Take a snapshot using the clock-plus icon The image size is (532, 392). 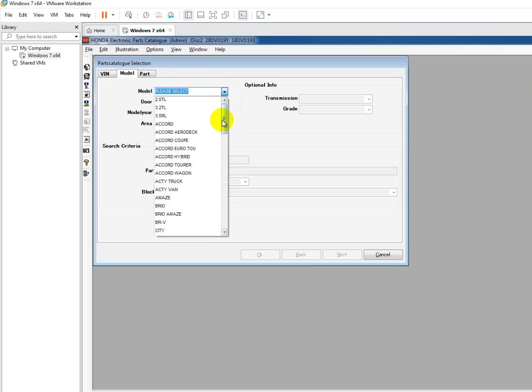[x=146, y=15]
